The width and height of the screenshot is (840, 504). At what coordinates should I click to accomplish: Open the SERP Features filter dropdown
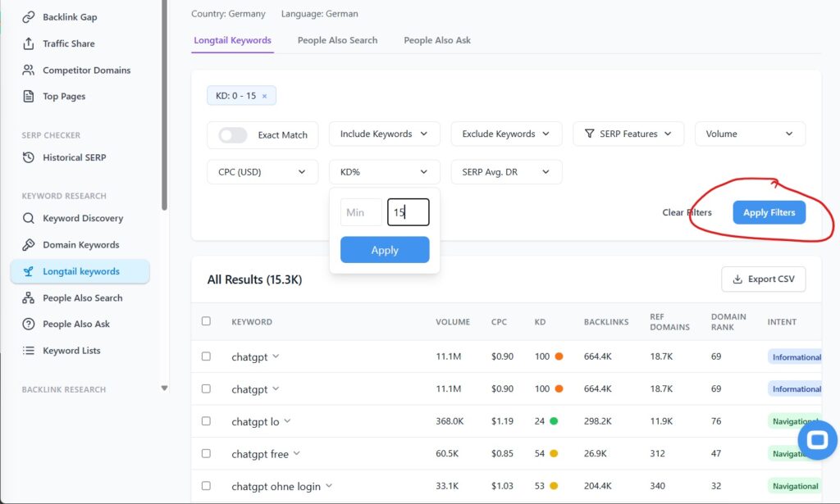(x=628, y=134)
